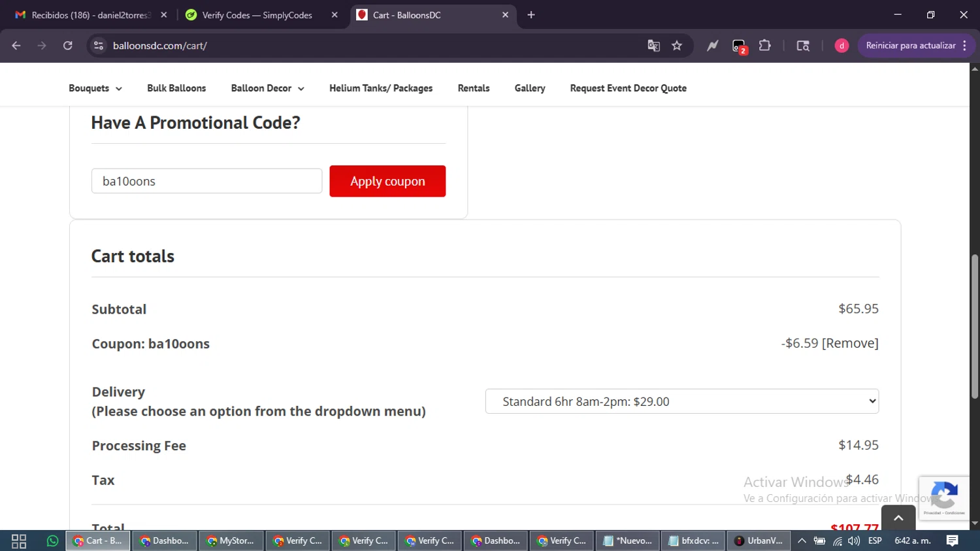This screenshot has width=980, height=551.
Task: Open WhatsApp from the taskbar
Action: pyautogui.click(x=52, y=541)
